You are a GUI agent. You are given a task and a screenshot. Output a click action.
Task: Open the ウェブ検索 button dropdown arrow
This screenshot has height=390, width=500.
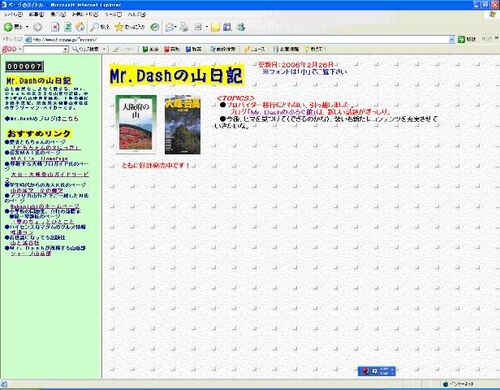pyautogui.click(x=104, y=49)
